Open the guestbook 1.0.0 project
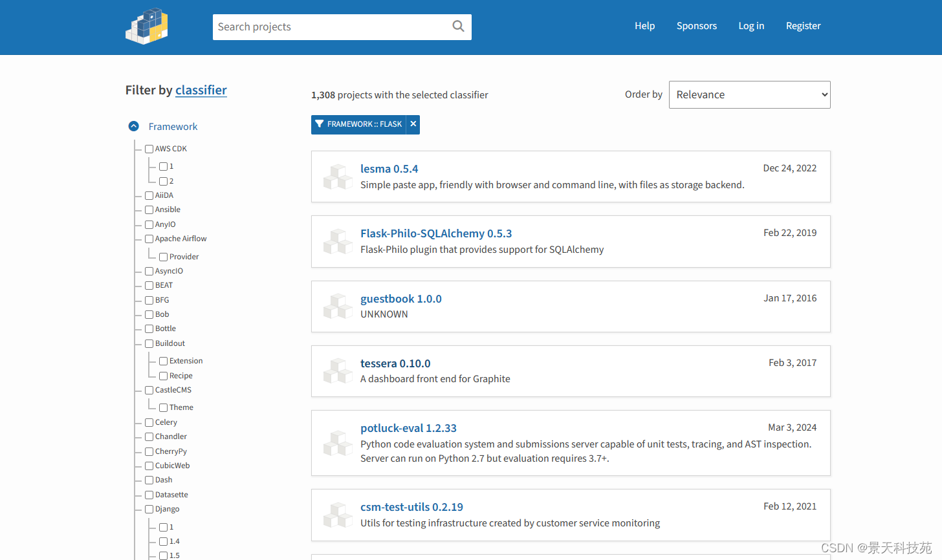Screen dimensions: 942x560 [401, 299]
